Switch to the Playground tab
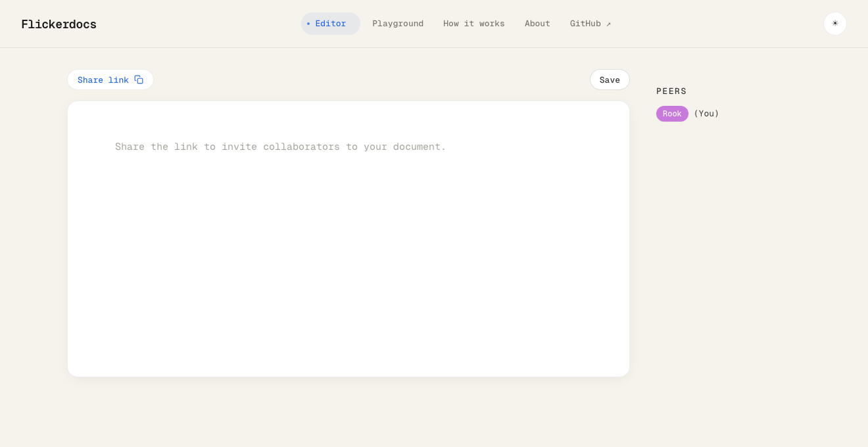Viewport: 868px width, 447px height. (x=398, y=24)
